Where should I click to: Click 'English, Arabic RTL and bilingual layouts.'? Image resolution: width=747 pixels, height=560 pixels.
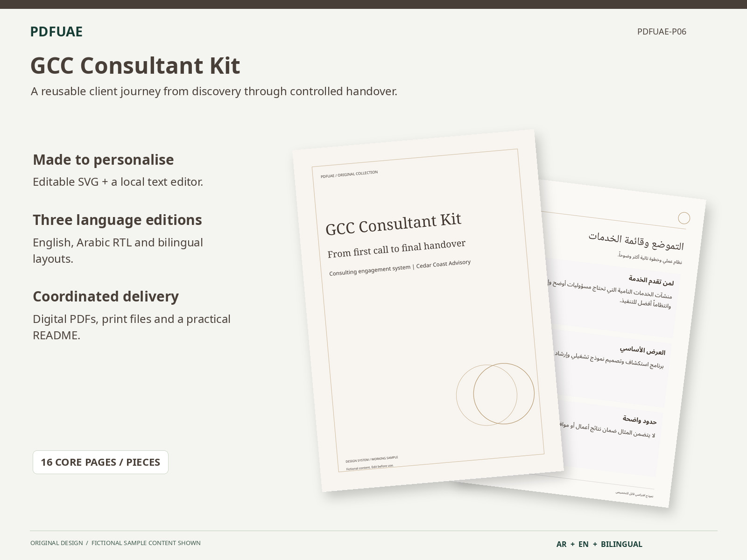click(118, 251)
